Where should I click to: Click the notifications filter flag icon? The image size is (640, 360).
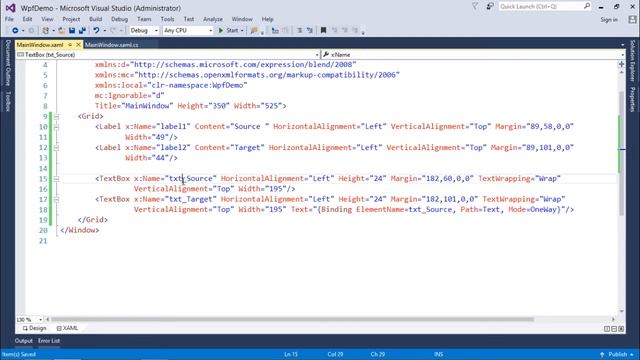point(475,7)
